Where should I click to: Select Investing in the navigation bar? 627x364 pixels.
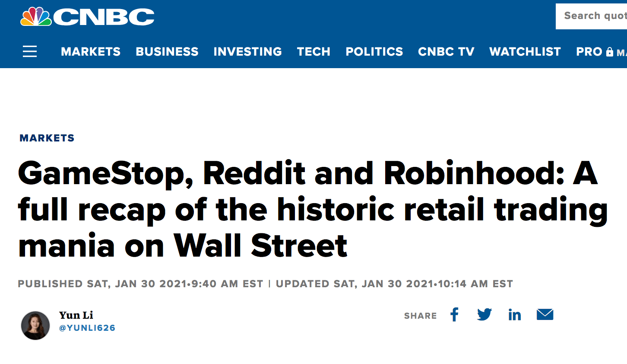tap(248, 52)
